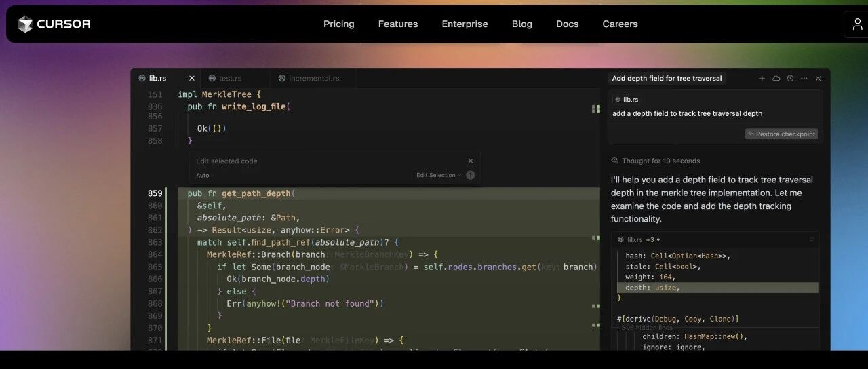Open the Edit Selection dropdown
This screenshot has width=868, height=369.
click(x=439, y=175)
